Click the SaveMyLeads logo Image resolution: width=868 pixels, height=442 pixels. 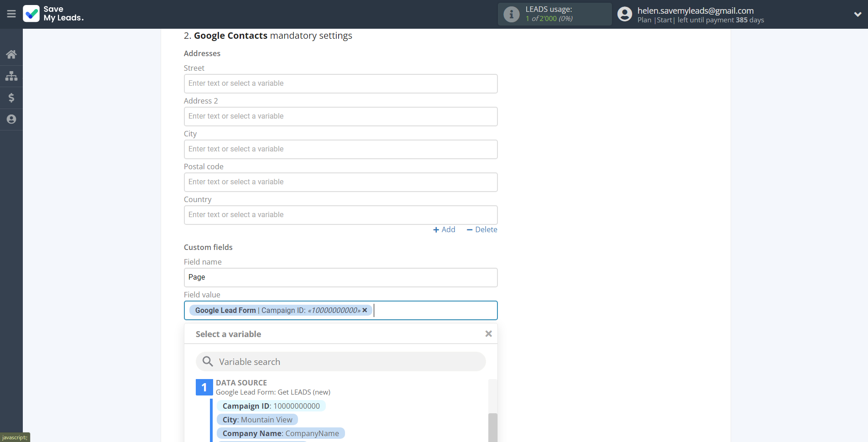53,14
